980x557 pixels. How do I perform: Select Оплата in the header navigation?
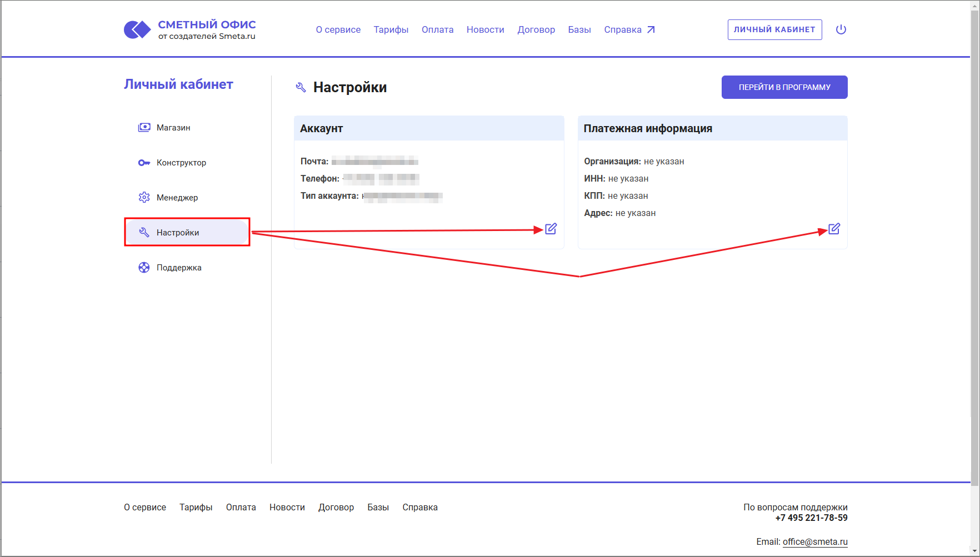(437, 29)
